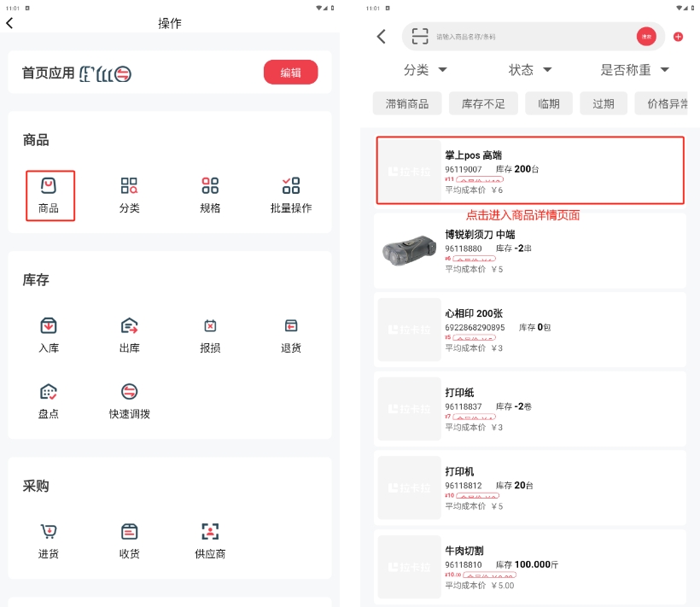This screenshot has height=607, width=700.
Task: Click the red plus add-product icon
Action: coord(678,37)
